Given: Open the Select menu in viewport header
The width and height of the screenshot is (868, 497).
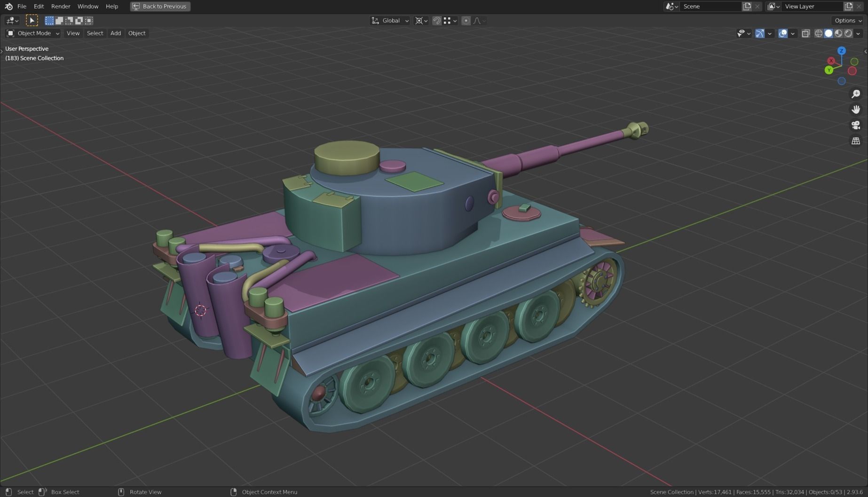Looking at the screenshot, I should (x=95, y=33).
